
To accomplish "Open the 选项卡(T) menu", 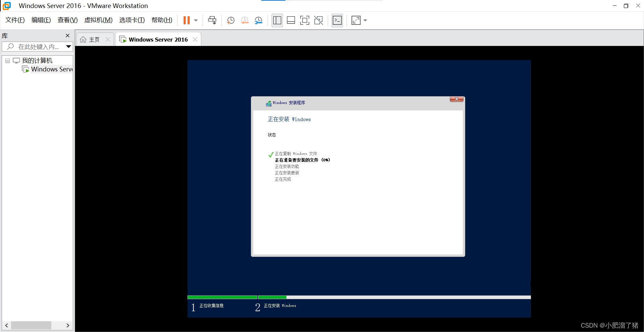I will click(132, 20).
